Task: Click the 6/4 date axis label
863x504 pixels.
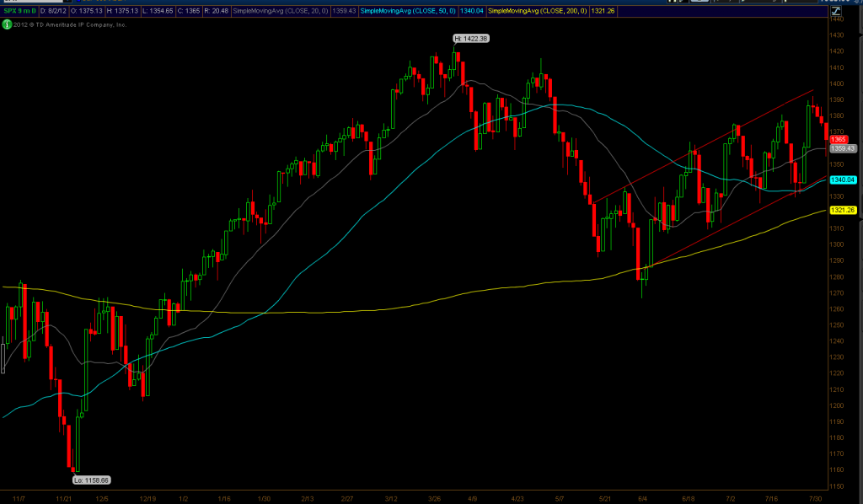Action: pyautogui.click(x=643, y=498)
